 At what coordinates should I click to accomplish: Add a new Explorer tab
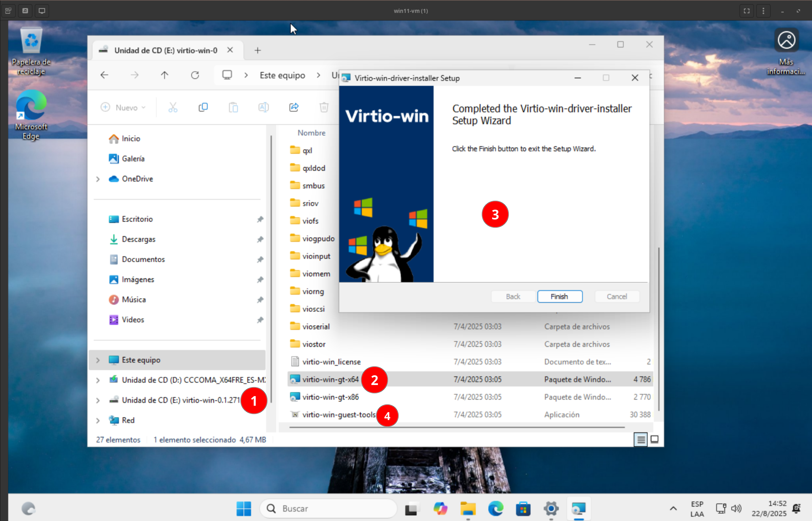coord(258,50)
